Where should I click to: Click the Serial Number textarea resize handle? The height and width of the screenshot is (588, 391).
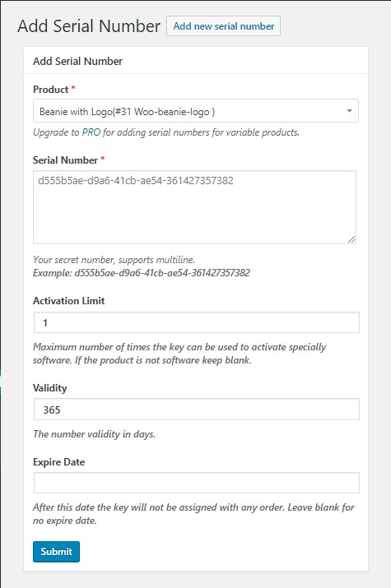pyautogui.click(x=351, y=239)
